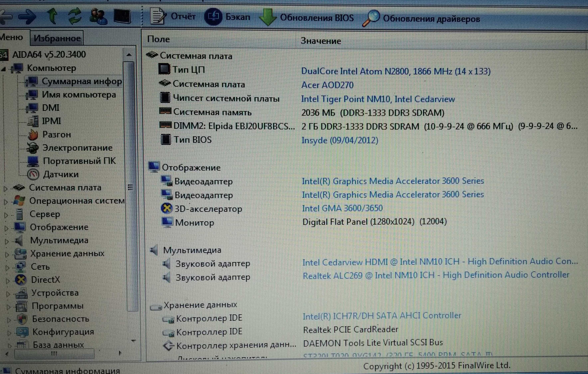Select Имя компьютера tree item
This screenshot has height=374, width=588.
click(x=79, y=94)
